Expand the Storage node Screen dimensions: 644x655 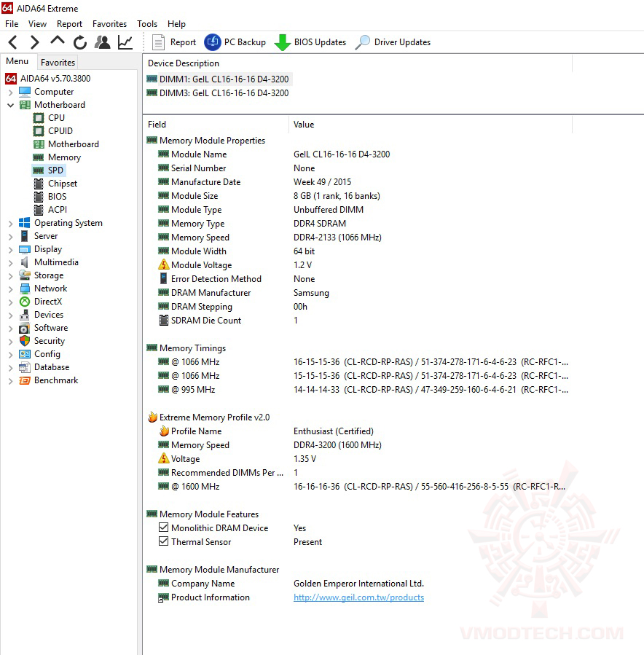[x=11, y=275]
